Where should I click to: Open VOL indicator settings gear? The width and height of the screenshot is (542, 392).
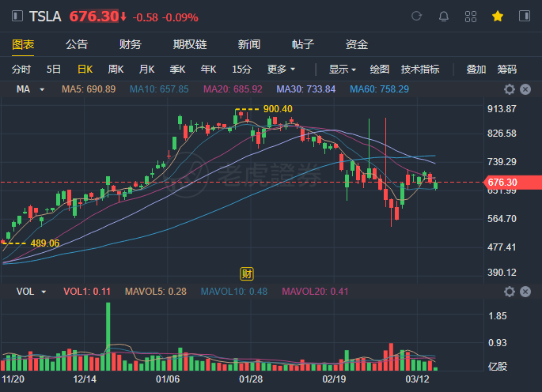(509, 292)
